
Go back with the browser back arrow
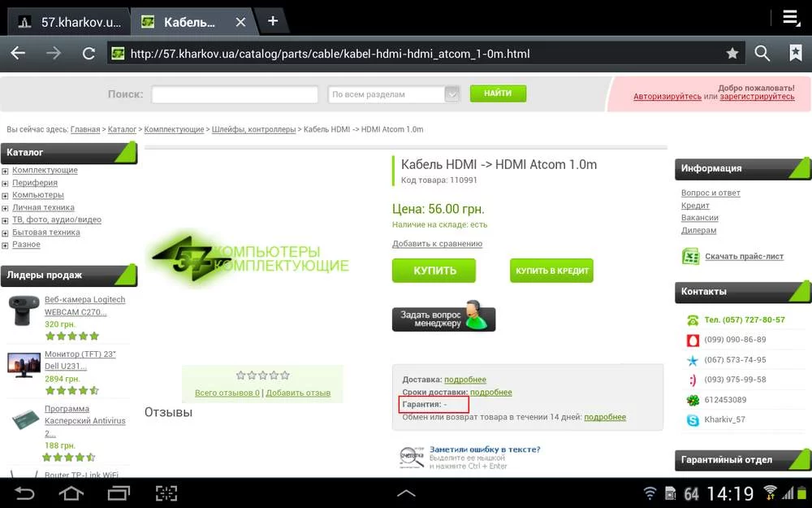18,53
